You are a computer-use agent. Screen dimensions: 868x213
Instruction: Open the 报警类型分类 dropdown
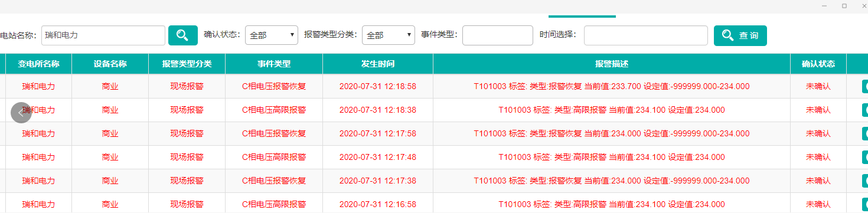coord(388,35)
